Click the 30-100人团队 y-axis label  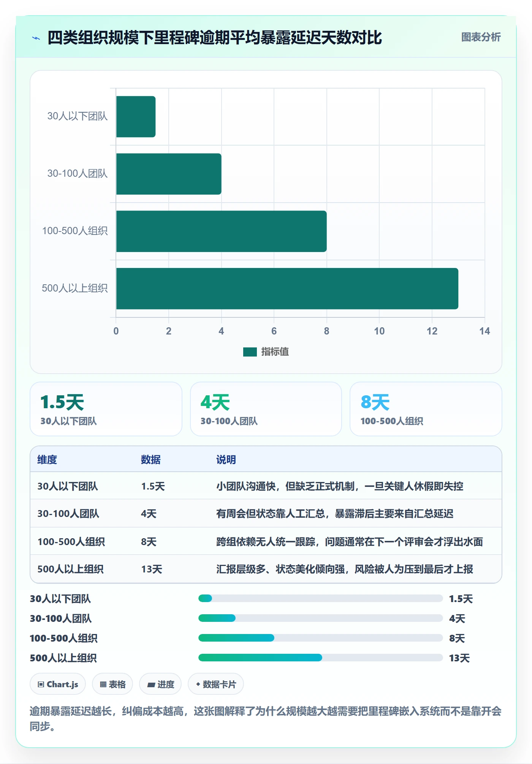click(78, 174)
